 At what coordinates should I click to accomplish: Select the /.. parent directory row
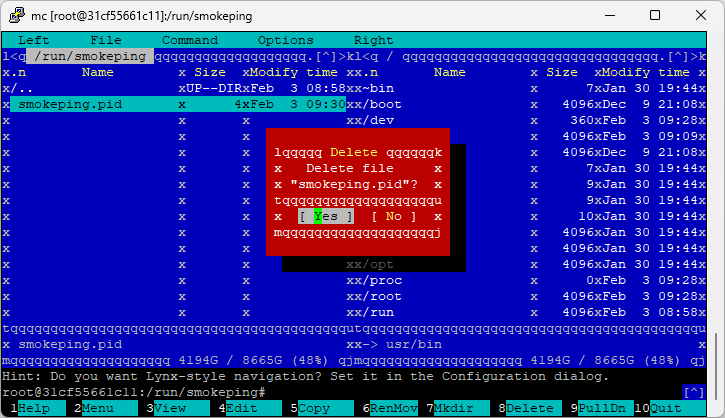[178, 88]
